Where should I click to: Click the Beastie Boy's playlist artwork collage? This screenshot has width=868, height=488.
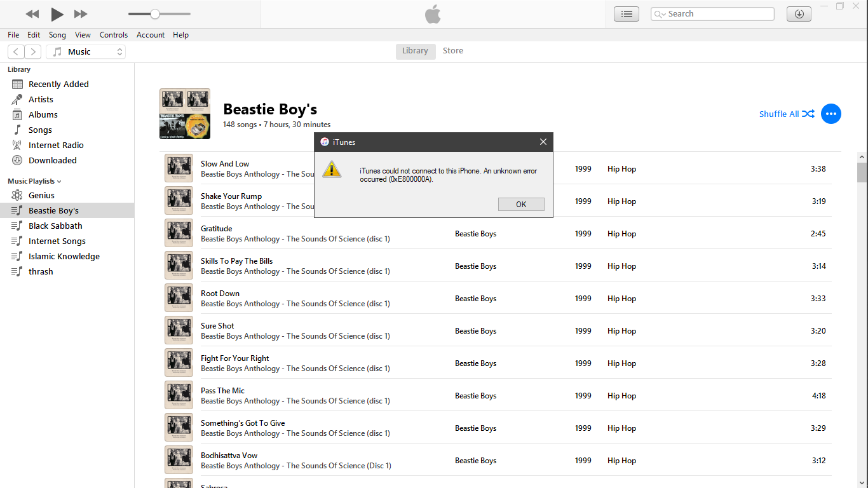tap(185, 114)
